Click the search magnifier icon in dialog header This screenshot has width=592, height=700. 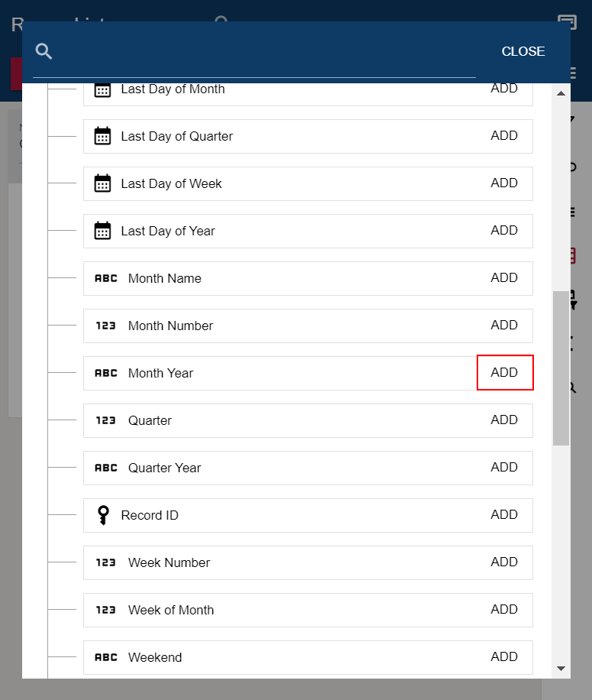coord(44,51)
